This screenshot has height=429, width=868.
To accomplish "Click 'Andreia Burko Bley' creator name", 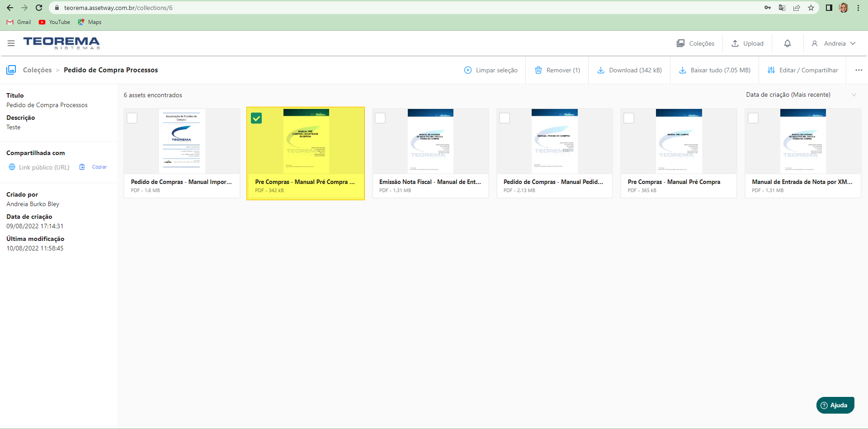I will [33, 204].
